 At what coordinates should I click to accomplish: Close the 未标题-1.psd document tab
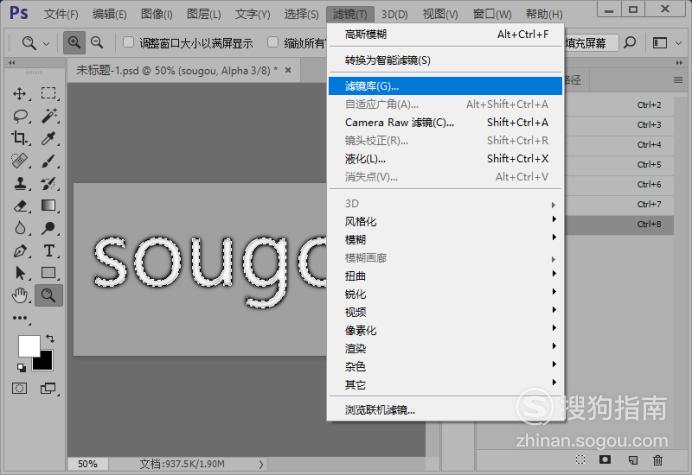[288, 70]
